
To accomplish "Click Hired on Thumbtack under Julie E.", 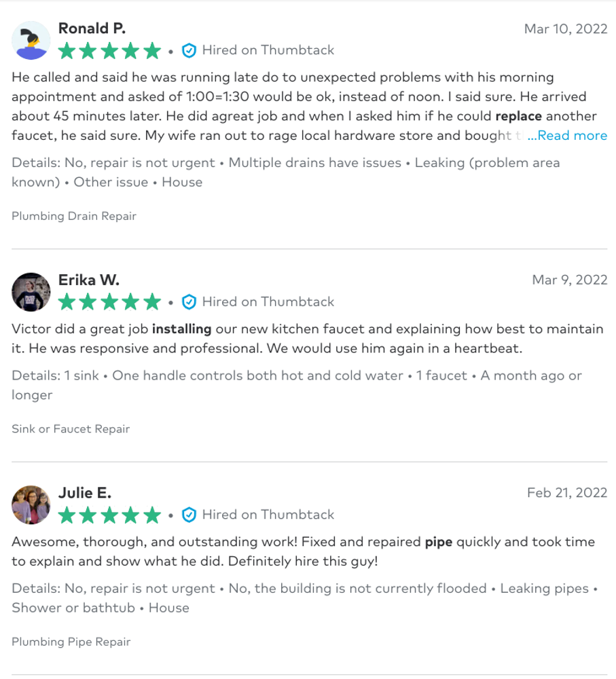I will [268, 515].
